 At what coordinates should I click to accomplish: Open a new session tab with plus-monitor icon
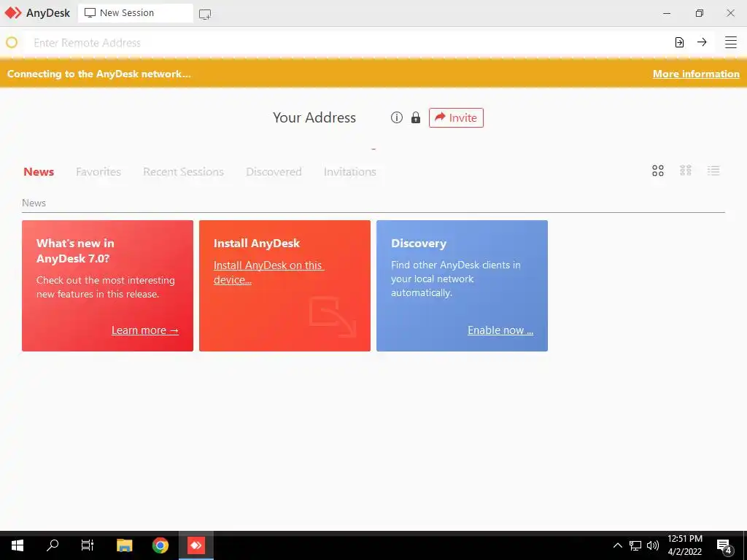[205, 15]
